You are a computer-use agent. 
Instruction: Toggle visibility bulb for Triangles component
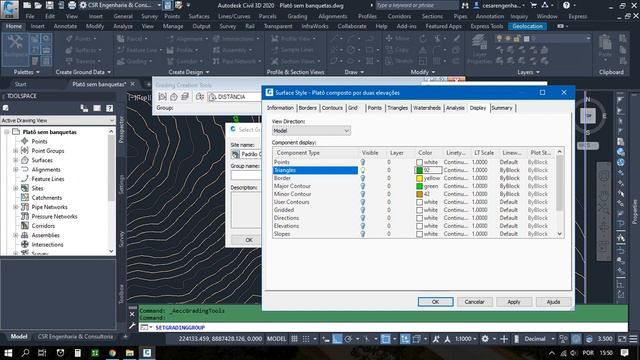click(362, 170)
